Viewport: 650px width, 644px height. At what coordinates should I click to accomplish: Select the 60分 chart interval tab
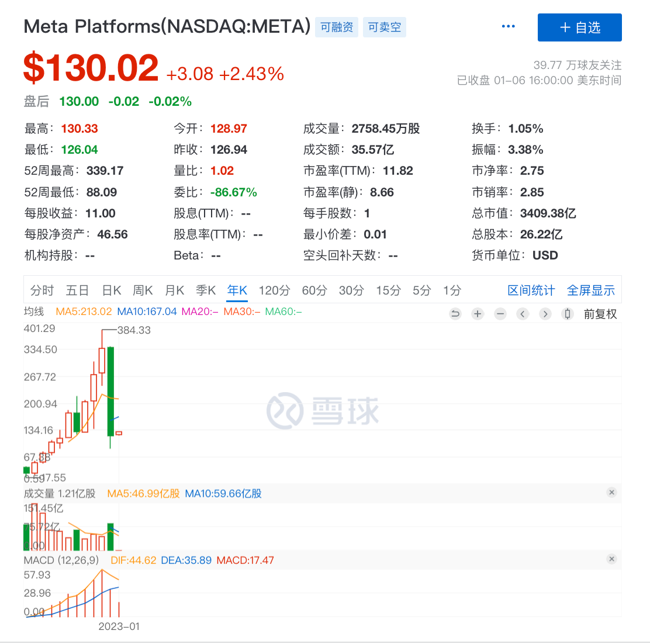(x=314, y=290)
